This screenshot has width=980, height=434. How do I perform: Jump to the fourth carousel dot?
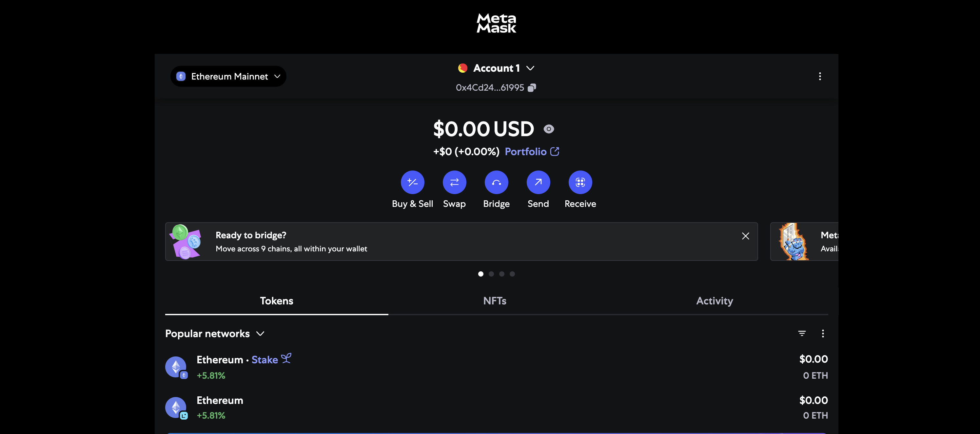[x=512, y=274]
